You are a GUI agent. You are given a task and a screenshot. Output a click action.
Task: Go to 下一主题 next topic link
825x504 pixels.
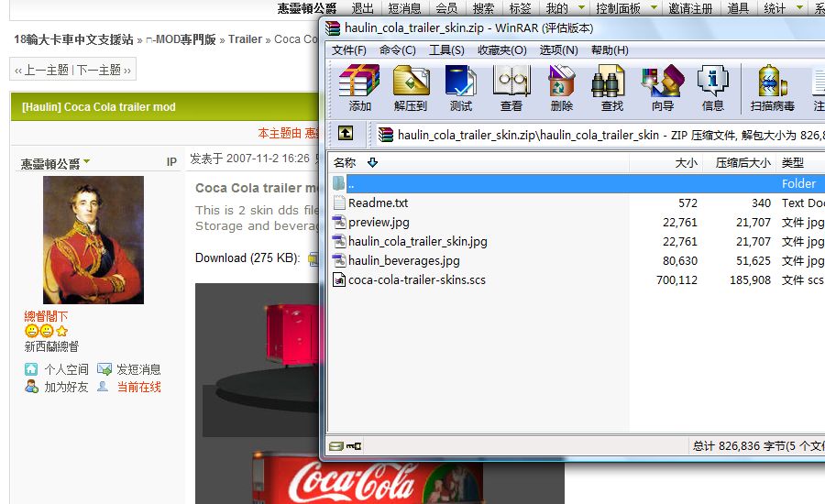pos(103,70)
